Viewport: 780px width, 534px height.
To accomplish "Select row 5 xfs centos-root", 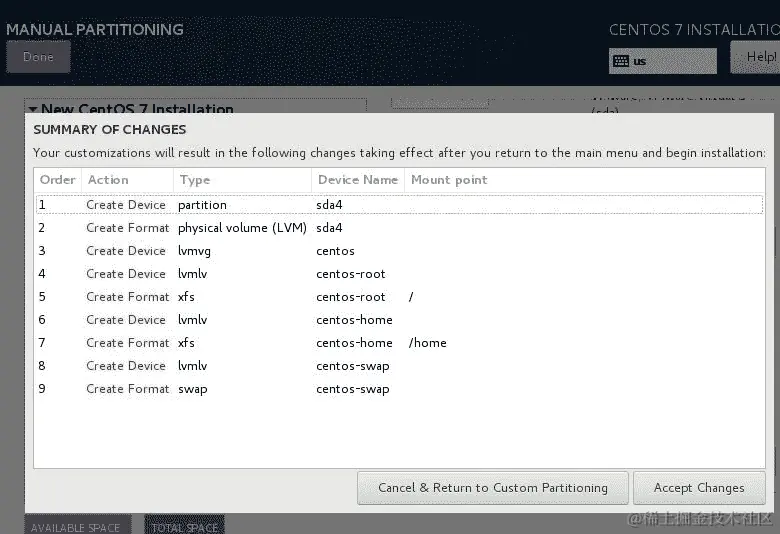I will click(x=399, y=297).
